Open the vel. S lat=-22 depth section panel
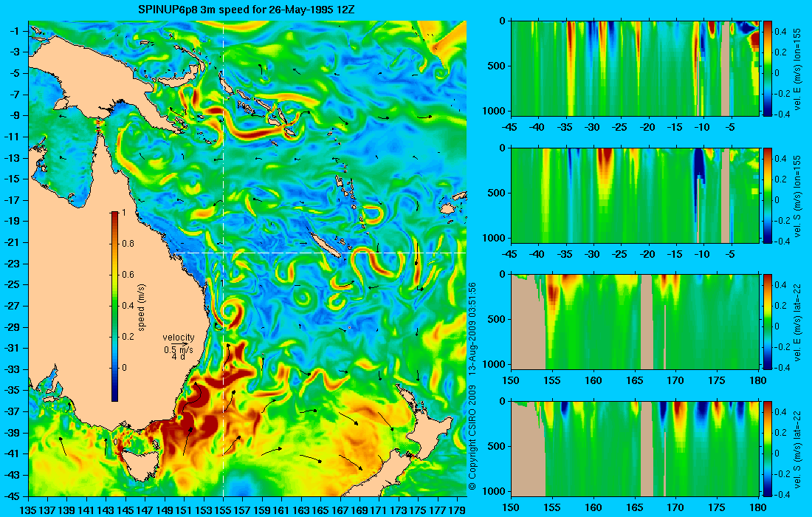This screenshot has height=517, width=812. pyautogui.click(x=635, y=448)
